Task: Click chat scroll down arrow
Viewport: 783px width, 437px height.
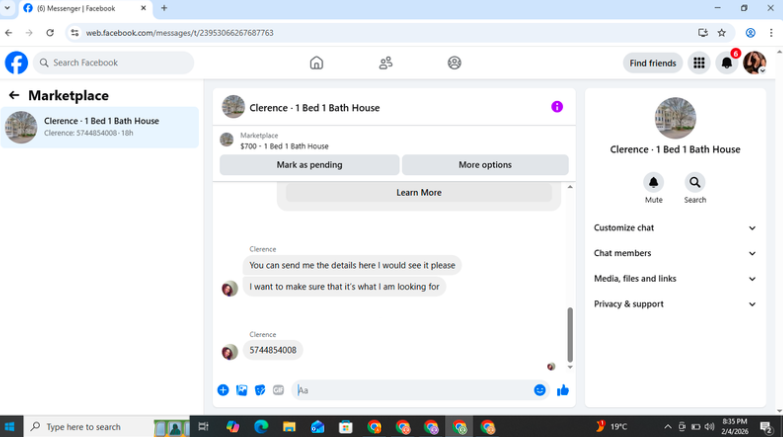Action: pos(570,367)
